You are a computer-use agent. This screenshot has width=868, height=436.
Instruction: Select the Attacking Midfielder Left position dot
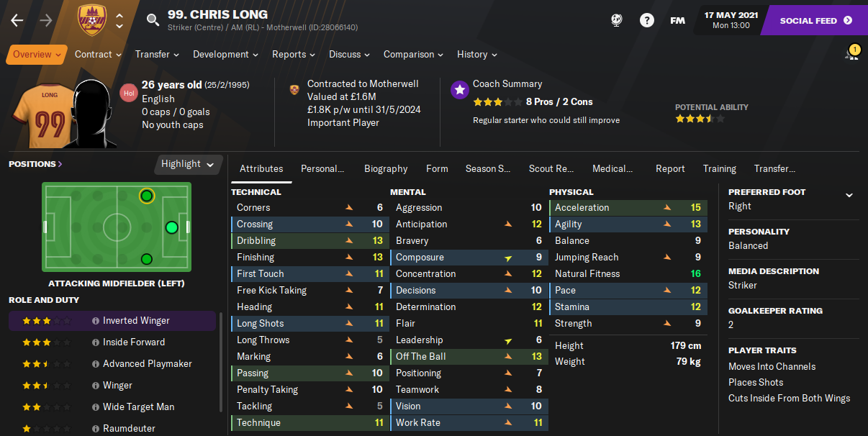pyautogui.click(x=146, y=196)
